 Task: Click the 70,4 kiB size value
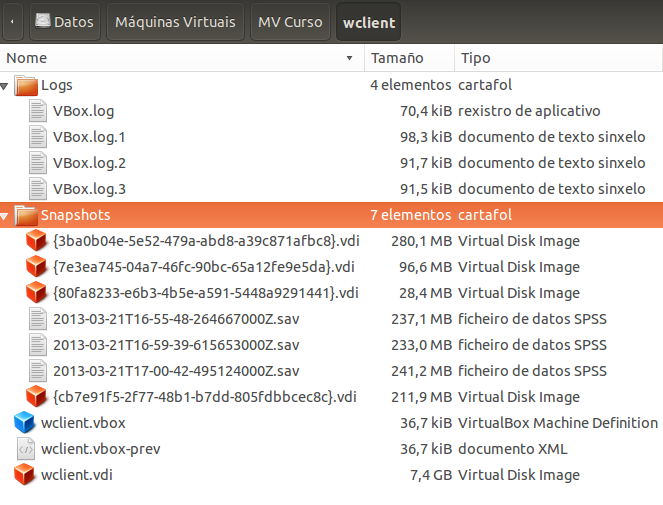point(426,111)
